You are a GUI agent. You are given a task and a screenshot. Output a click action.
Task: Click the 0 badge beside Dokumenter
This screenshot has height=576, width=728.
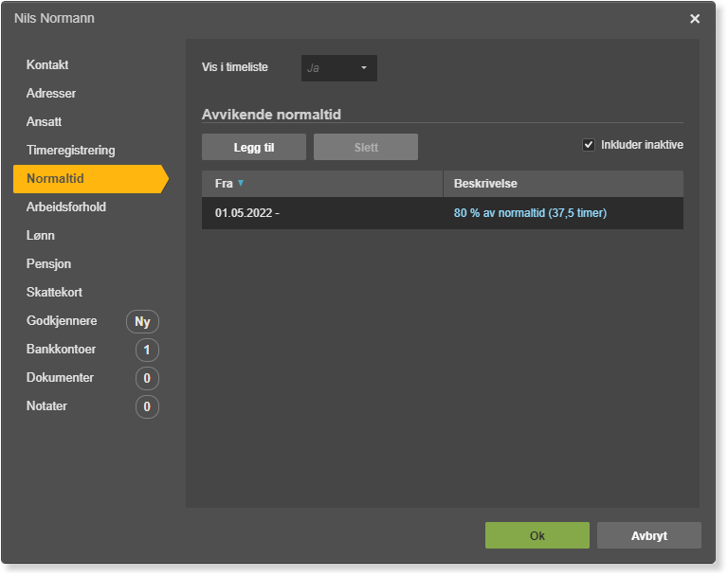[147, 378]
